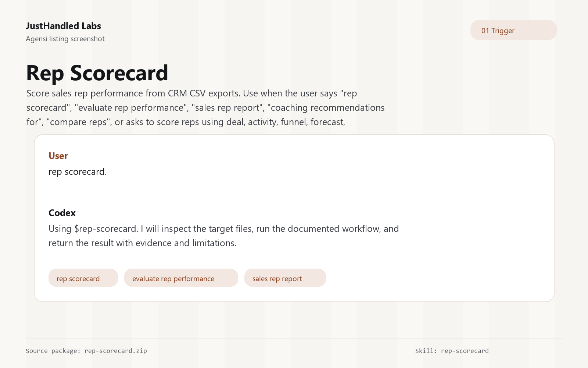Screen dimensions: 588x368
Task: Select the evaluate rep performance tag
Action: click(181, 278)
